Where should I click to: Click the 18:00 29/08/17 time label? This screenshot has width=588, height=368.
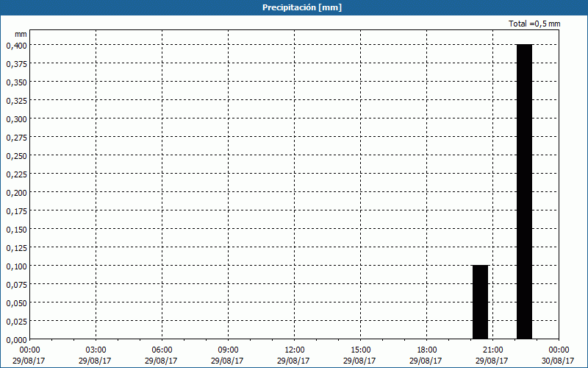426,355
